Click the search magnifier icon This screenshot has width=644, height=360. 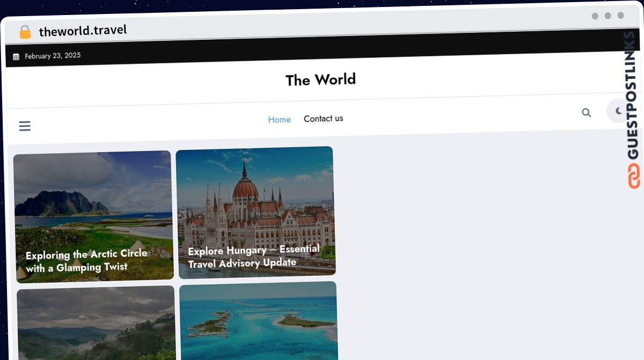(x=587, y=112)
